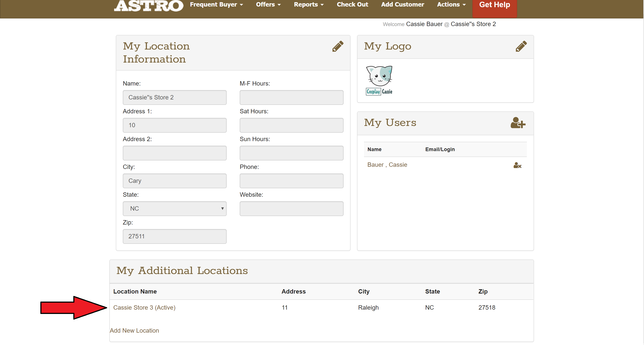The width and height of the screenshot is (644, 345).
Task: Open the Reports dropdown menu
Action: coord(308,5)
